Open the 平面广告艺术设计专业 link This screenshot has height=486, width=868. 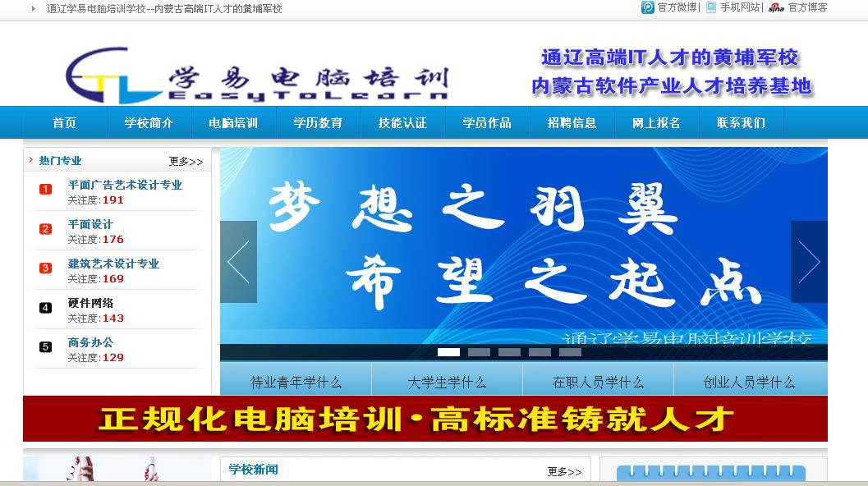pos(125,185)
